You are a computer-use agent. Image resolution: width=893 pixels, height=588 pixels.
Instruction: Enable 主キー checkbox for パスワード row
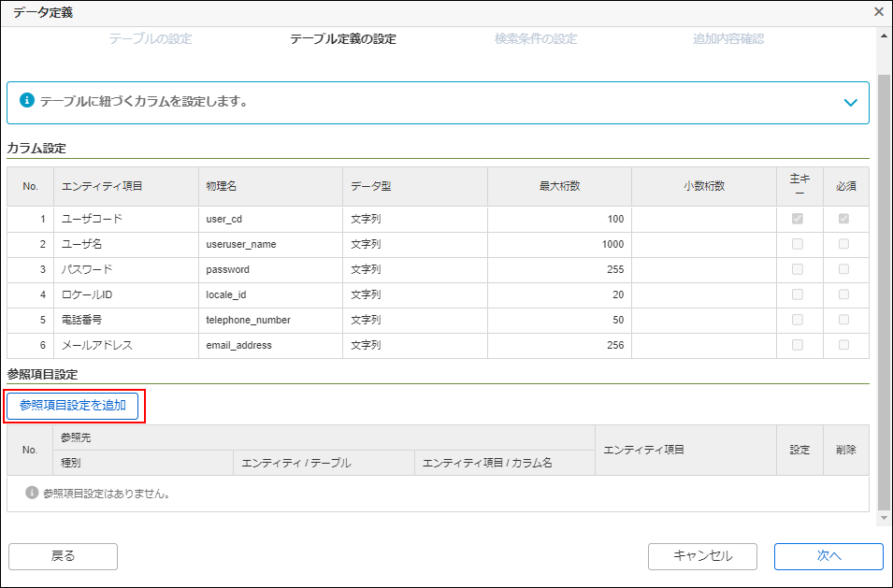(x=798, y=268)
